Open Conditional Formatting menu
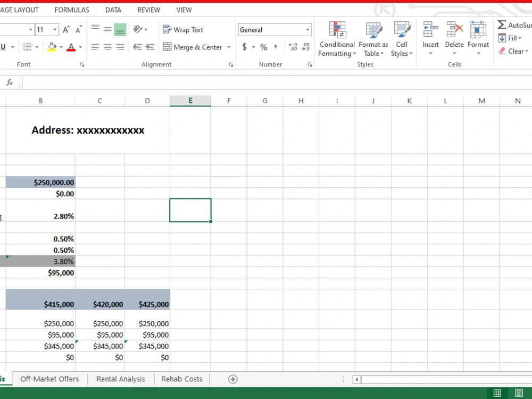532x399 pixels. click(337, 39)
